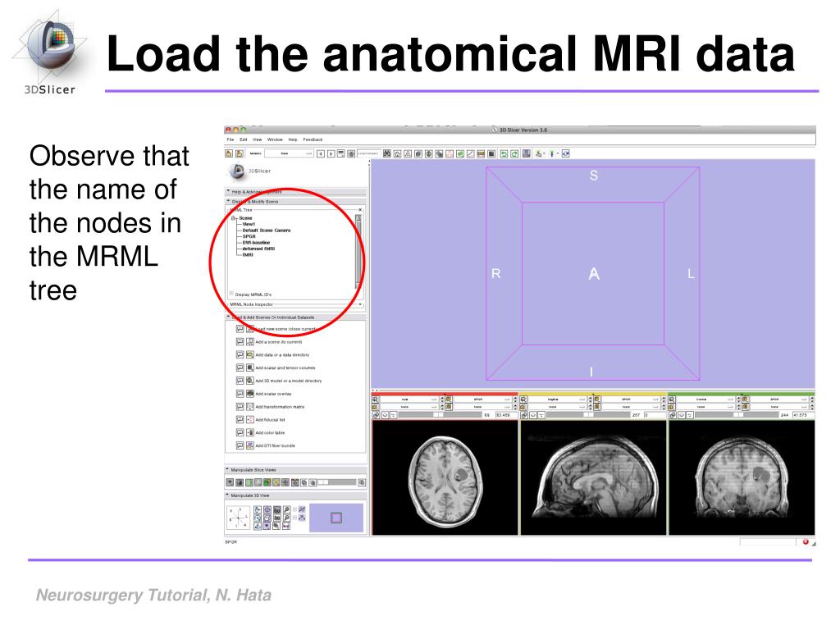Click Add scalar and tensor volumes icon
Viewport: 840px width, 630px height.
coord(249,367)
